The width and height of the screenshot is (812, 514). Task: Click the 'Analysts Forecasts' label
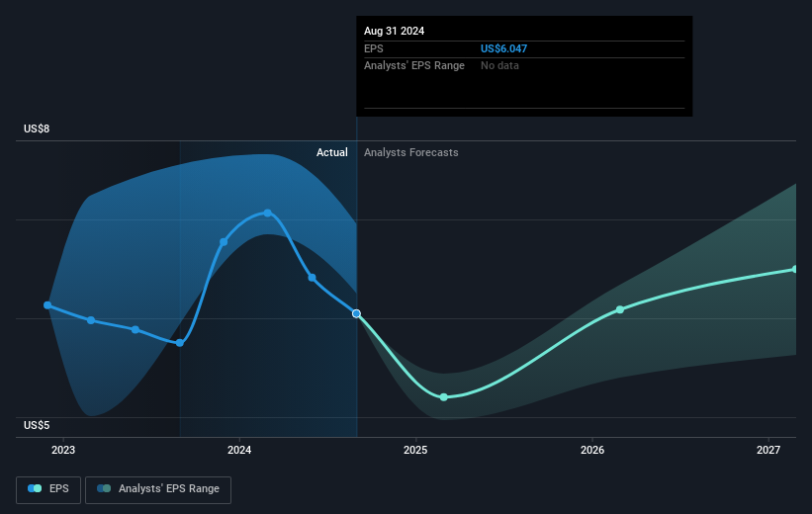(411, 152)
